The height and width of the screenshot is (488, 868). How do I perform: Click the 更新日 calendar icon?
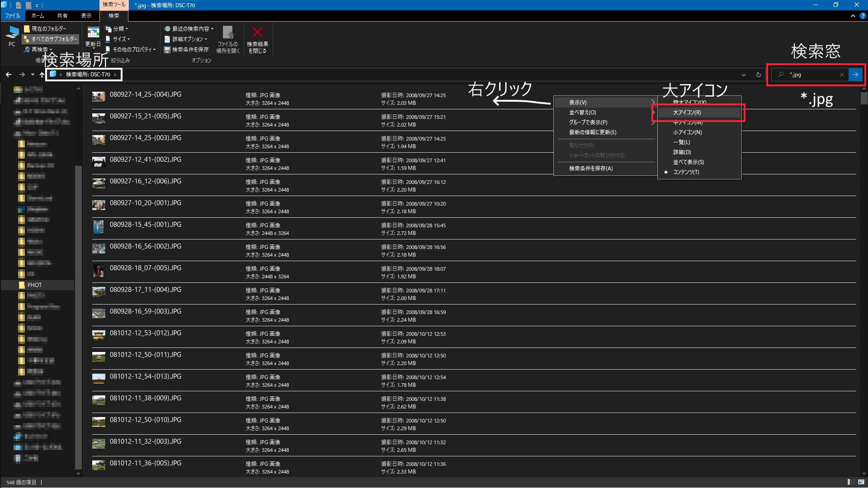pos(93,33)
